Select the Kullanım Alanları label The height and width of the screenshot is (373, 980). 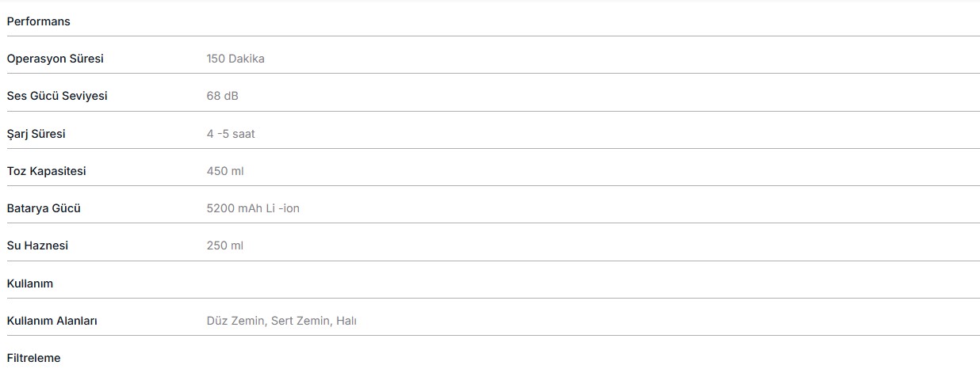52,321
